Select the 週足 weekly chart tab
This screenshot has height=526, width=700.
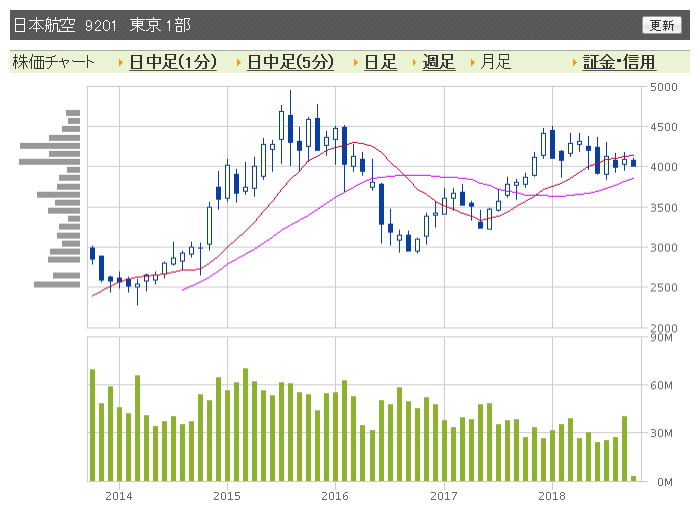pyautogui.click(x=438, y=62)
